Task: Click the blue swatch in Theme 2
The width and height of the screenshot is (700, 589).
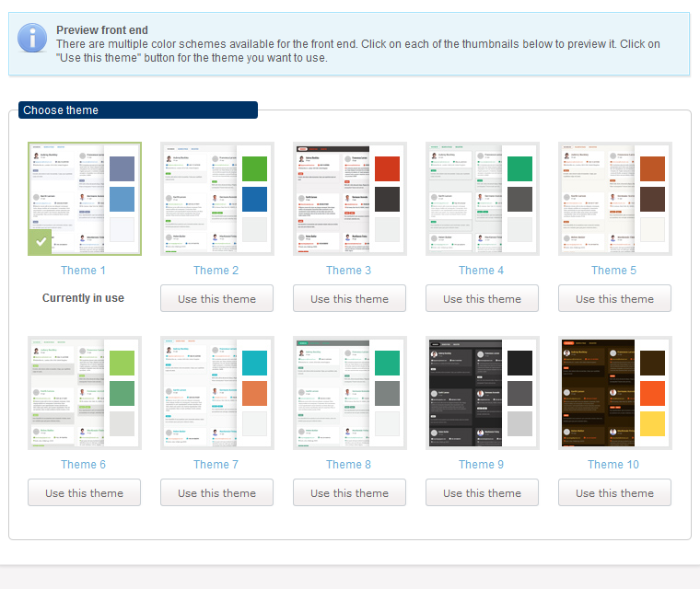Action: coord(254,199)
